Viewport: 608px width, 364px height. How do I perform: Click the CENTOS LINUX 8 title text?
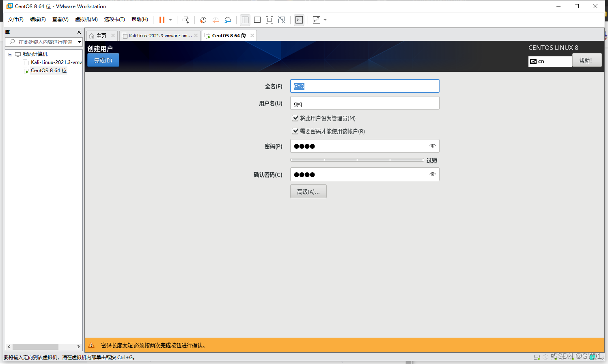tap(553, 48)
